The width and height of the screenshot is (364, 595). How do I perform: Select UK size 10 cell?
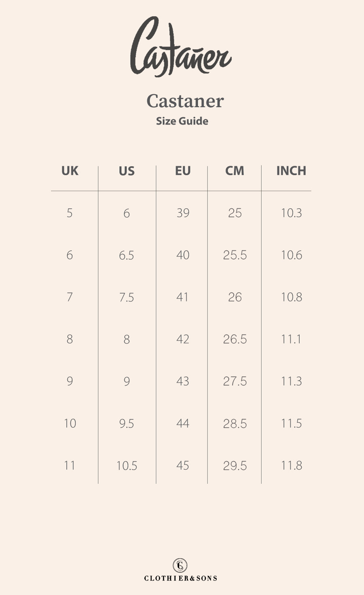point(70,423)
